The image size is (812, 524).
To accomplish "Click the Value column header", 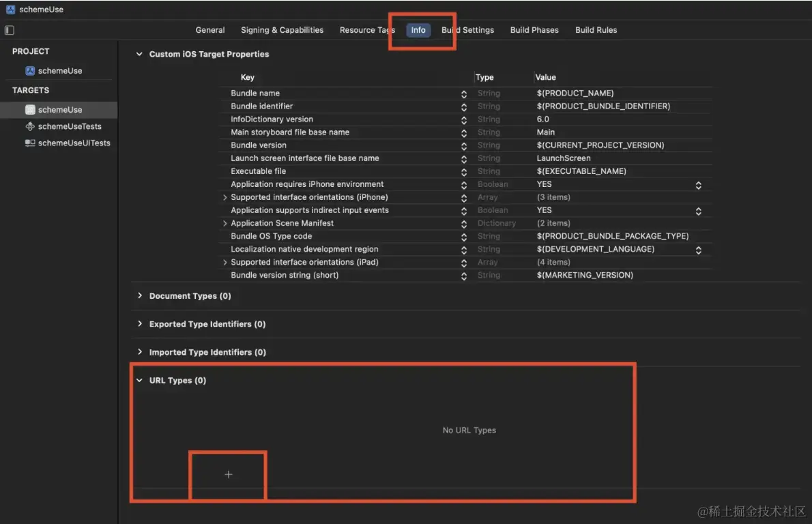I will click(x=545, y=77).
